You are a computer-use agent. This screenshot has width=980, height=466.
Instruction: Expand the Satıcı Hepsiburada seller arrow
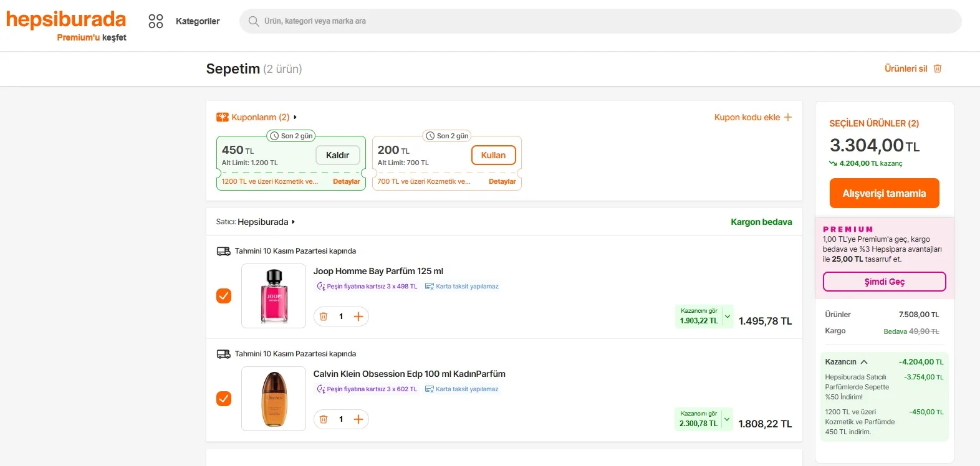tap(293, 222)
